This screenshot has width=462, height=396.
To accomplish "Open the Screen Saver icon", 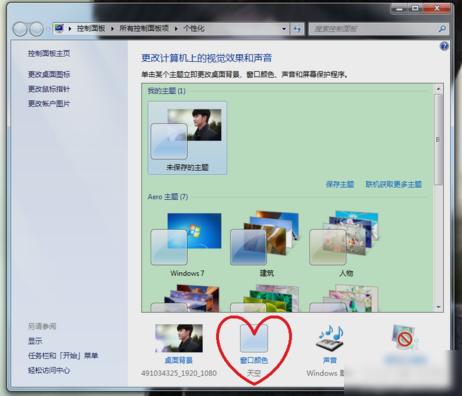I will coord(404,337).
